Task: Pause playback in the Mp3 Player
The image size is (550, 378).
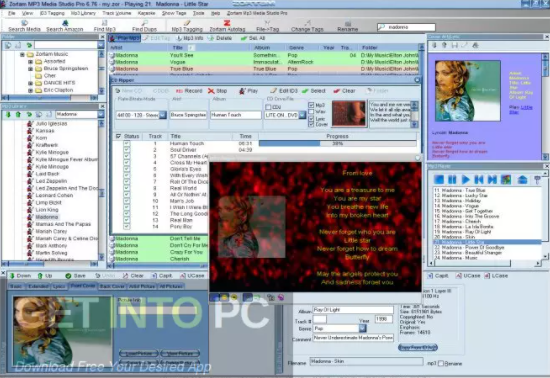Action: click(x=452, y=180)
